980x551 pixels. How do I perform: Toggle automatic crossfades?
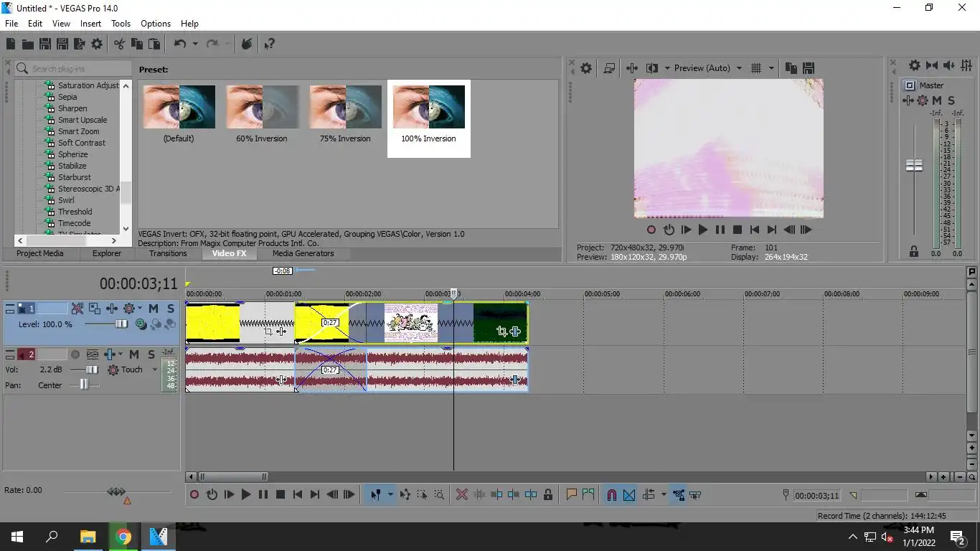pos(629,494)
